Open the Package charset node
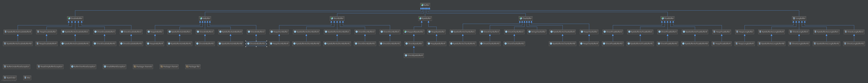868x83 pixels. (169, 67)
